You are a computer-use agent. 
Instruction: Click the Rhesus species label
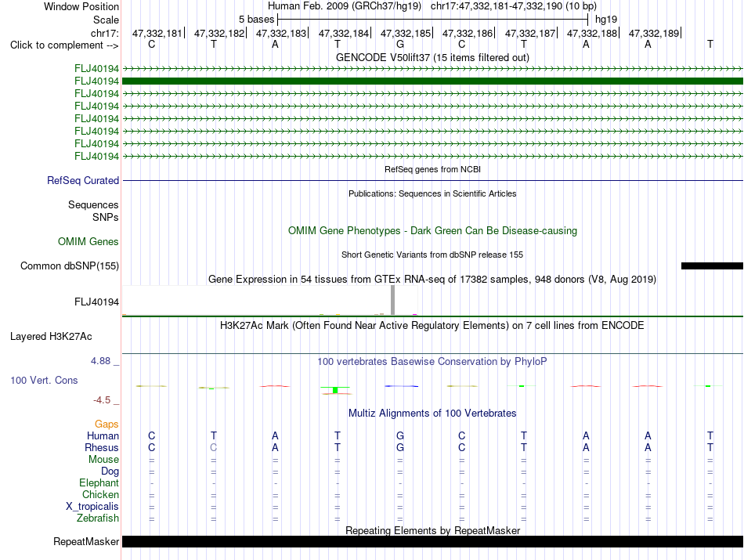(x=102, y=447)
